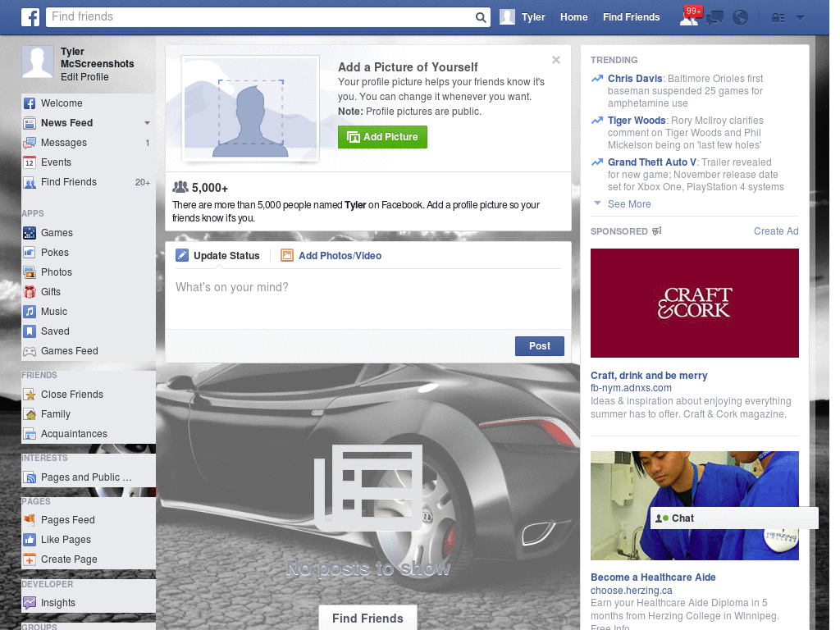Open the See More trending link
The height and width of the screenshot is (630, 840).
[629, 204]
